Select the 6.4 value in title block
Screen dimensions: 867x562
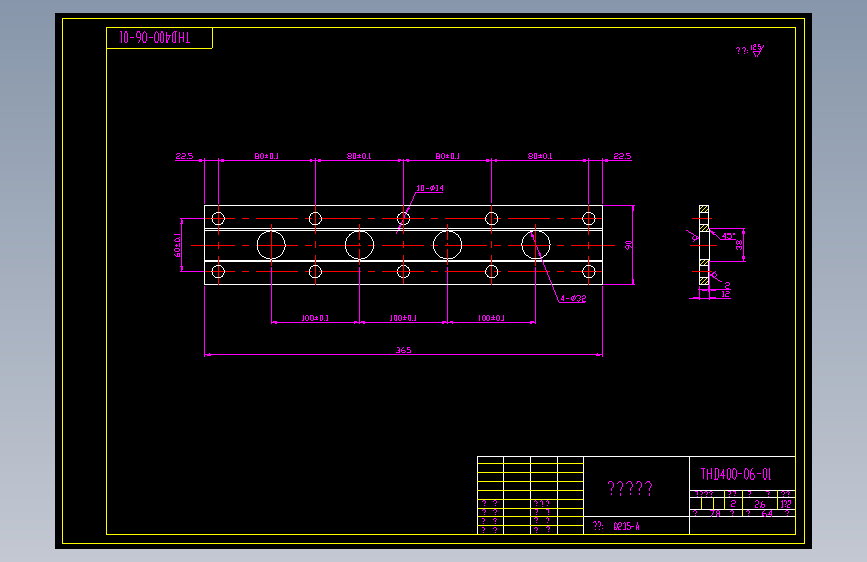pyautogui.click(x=767, y=513)
